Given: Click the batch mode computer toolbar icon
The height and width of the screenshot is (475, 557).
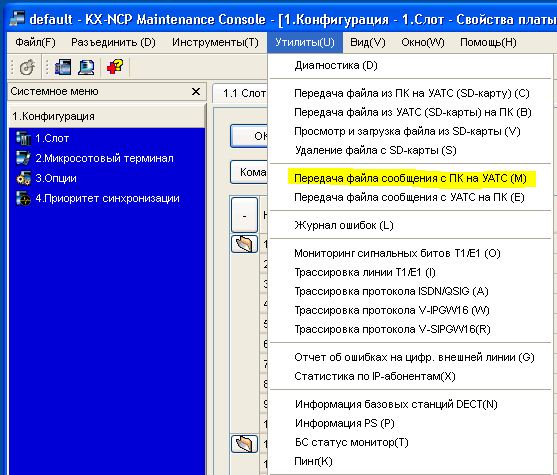Looking at the screenshot, I should (63, 67).
